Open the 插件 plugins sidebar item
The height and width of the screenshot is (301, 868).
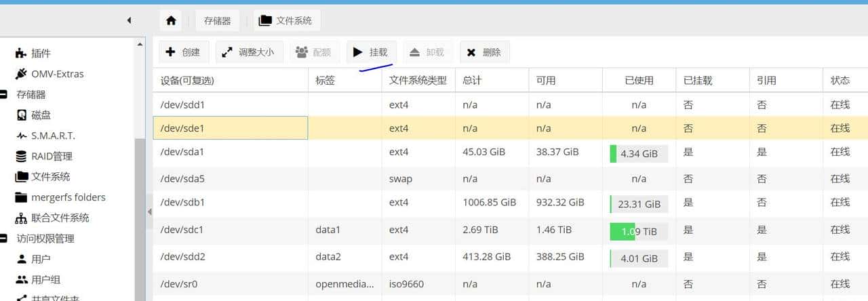tap(41, 53)
